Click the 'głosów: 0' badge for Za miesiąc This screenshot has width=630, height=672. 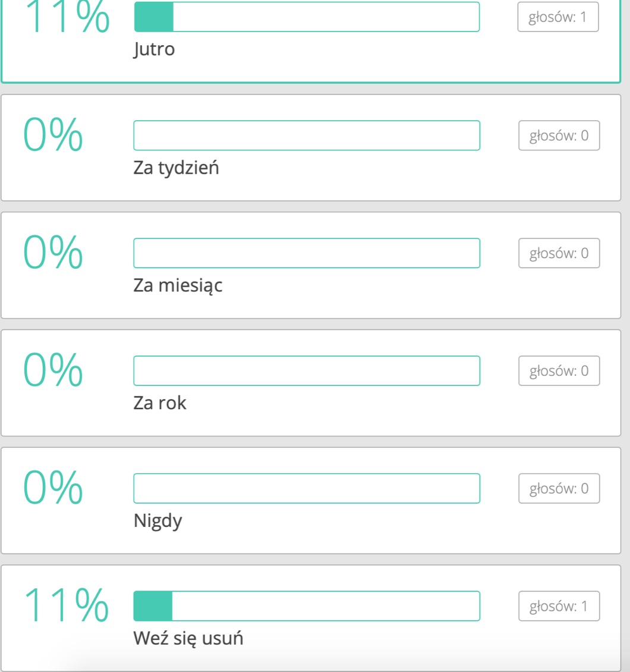(559, 253)
